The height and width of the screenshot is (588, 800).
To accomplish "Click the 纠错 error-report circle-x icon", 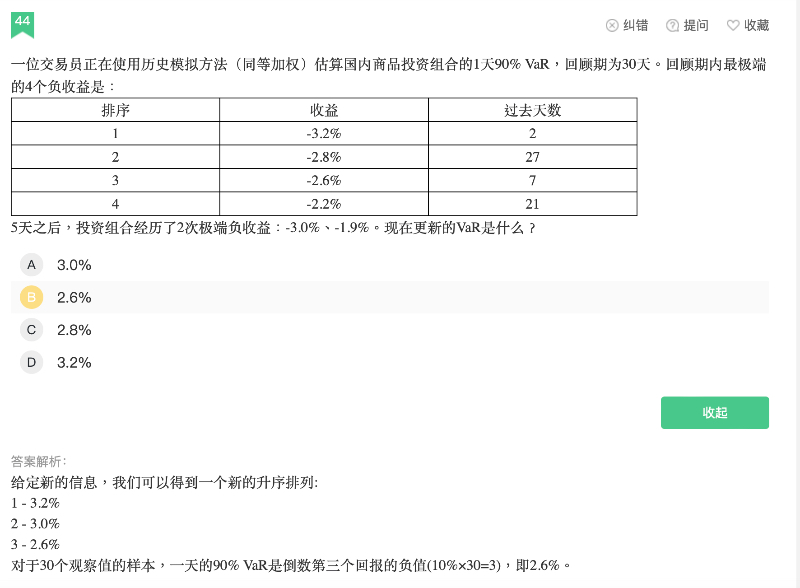I will [x=612, y=25].
